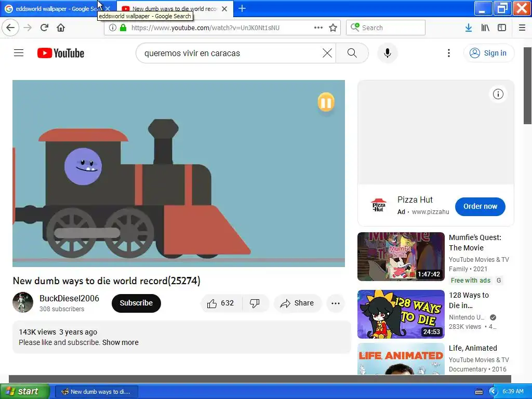
Task: Open page actions three-dot menu in address bar
Action: point(318,28)
